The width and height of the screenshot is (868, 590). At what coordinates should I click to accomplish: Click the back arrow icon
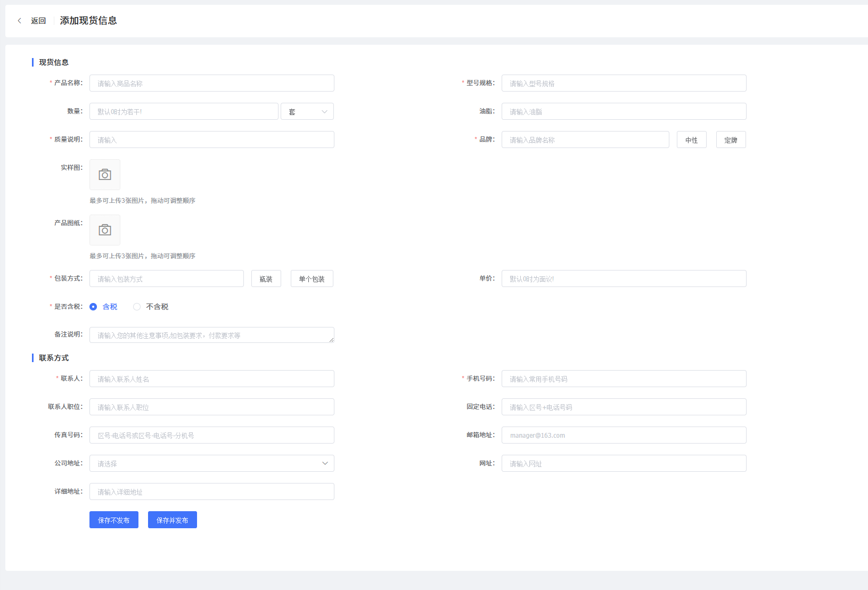tap(20, 21)
